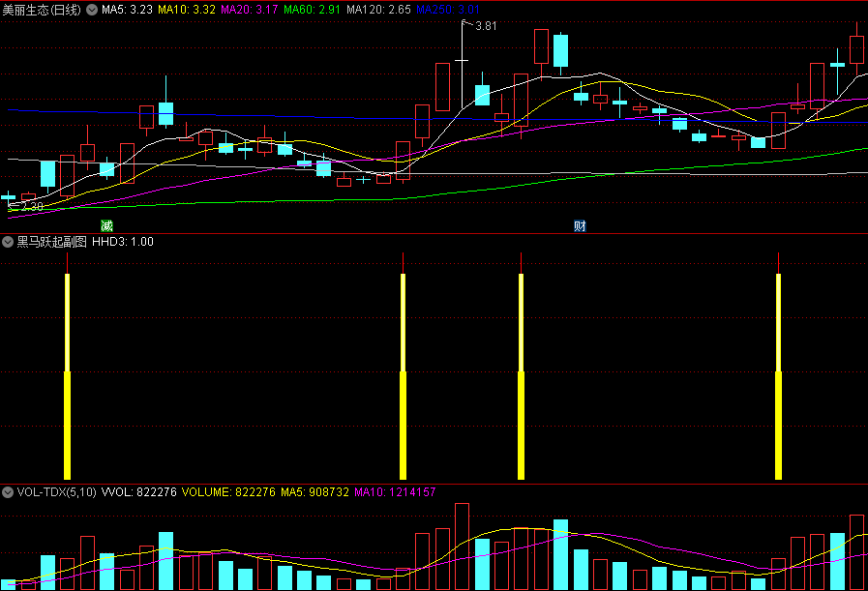The image size is (868, 591).
Task: Click the HHD3: 1.00 value
Action: (x=123, y=242)
